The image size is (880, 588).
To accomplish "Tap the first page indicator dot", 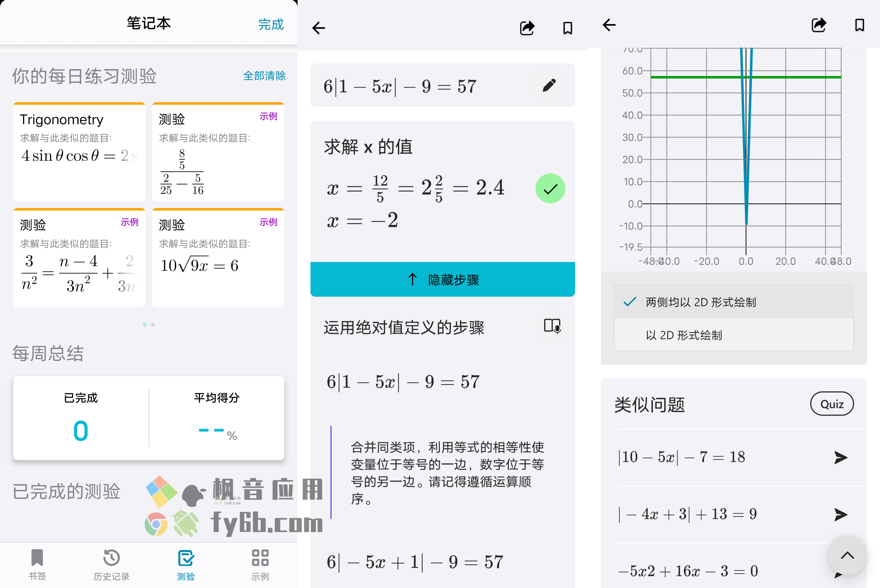I will [145, 325].
